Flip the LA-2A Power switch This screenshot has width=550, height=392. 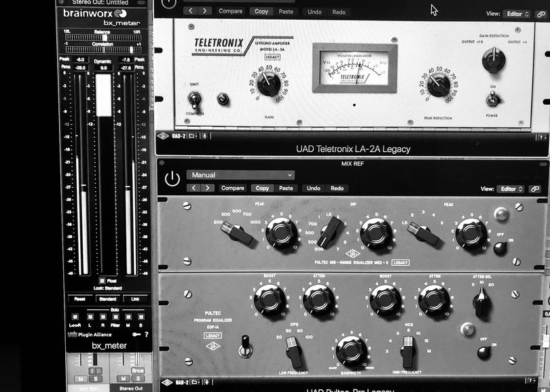click(x=492, y=99)
